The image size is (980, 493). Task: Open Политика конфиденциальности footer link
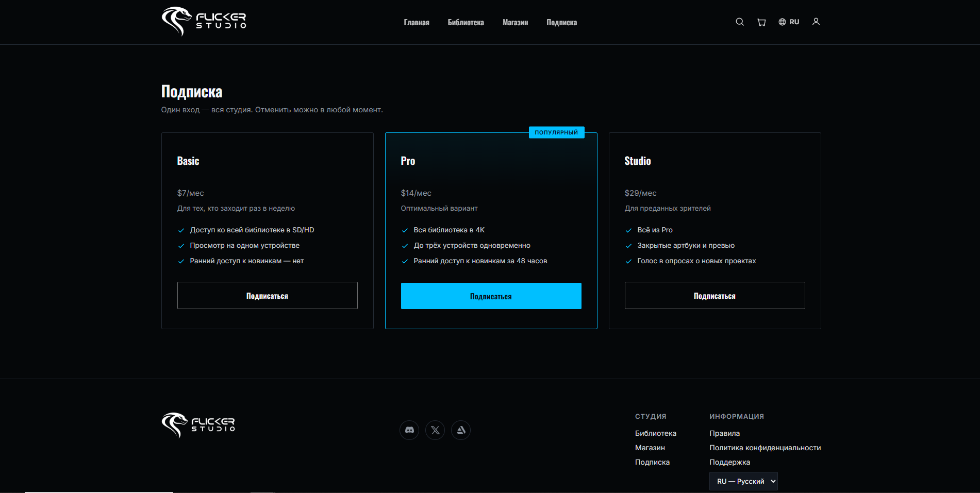765,448
